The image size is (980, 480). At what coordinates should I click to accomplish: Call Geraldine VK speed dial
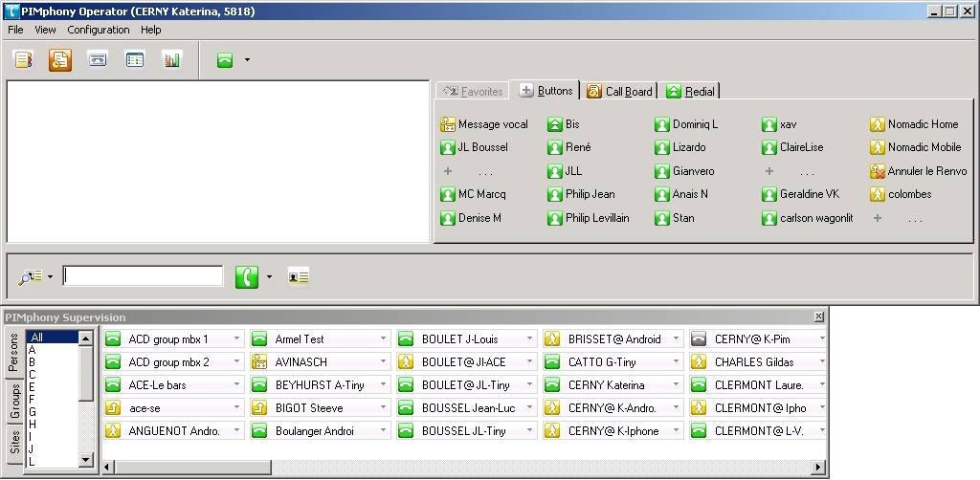pos(801,194)
